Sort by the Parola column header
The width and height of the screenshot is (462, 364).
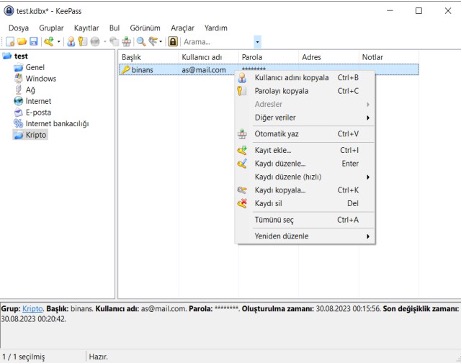coord(269,57)
